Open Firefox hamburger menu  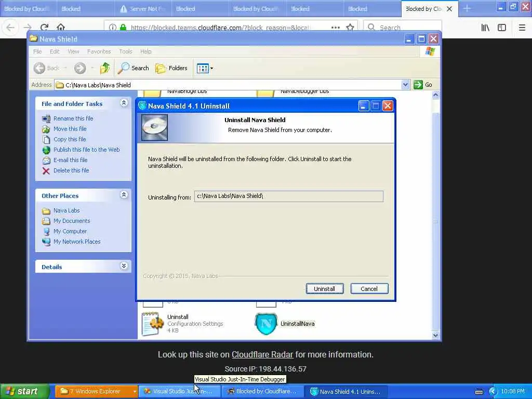pos(522,28)
